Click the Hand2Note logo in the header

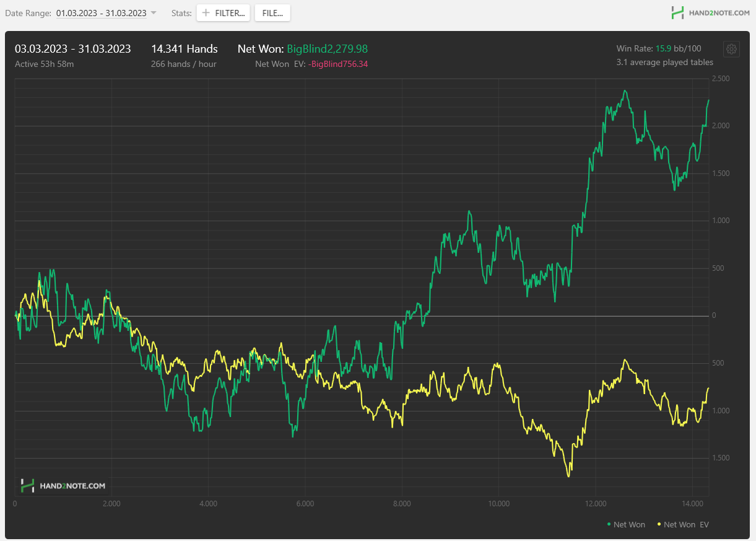tap(710, 12)
